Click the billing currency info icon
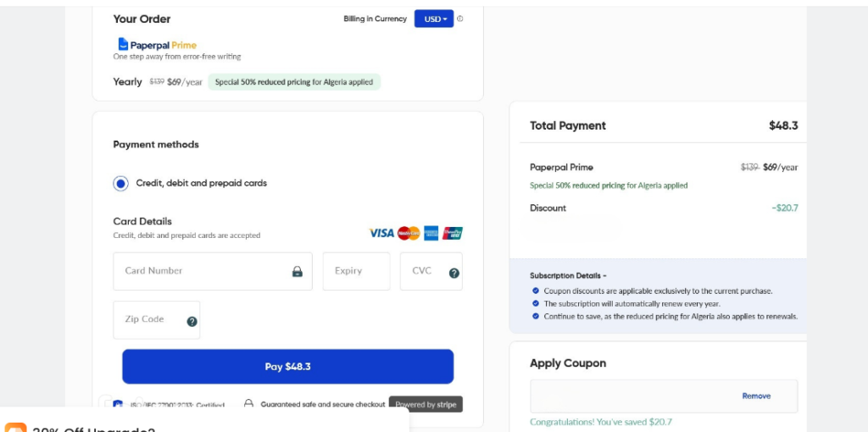This screenshot has height=432, width=868. (x=460, y=19)
